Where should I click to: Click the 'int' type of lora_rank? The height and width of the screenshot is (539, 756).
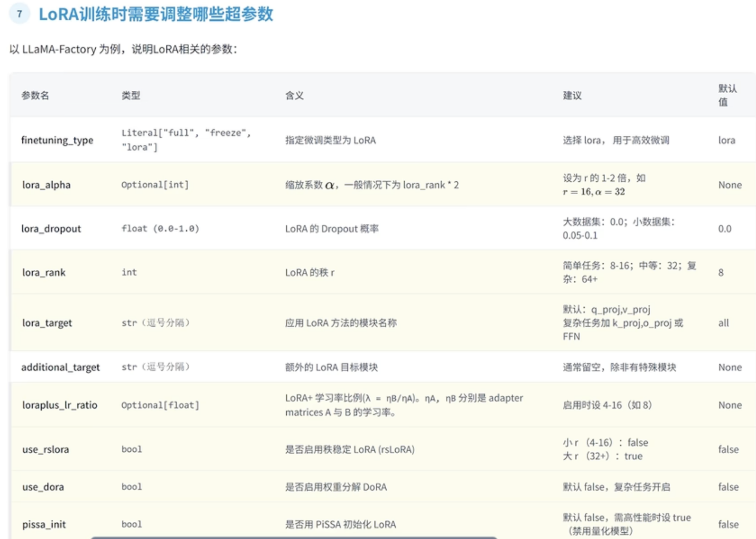[x=129, y=272]
